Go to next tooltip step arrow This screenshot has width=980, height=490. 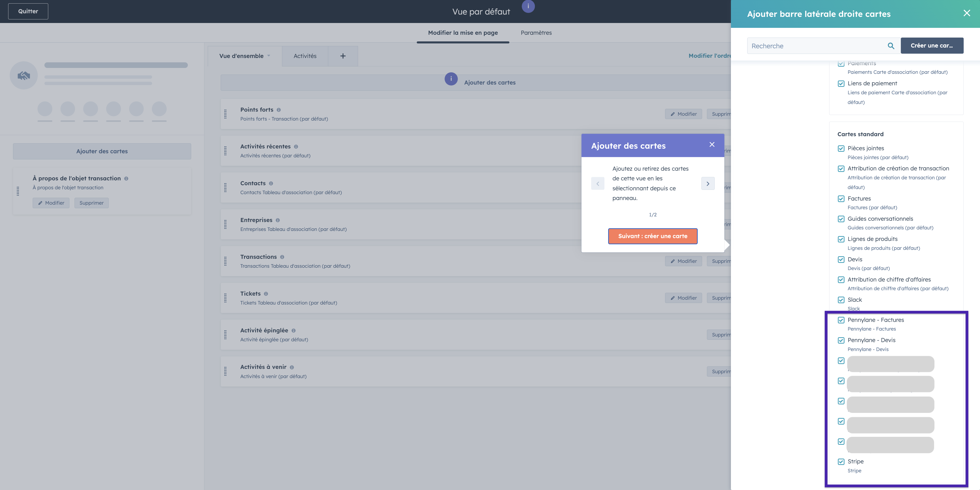click(708, 183)
